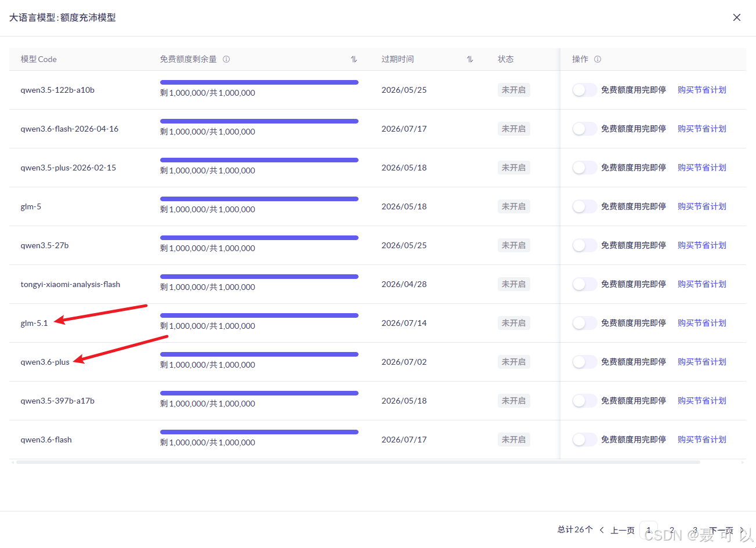Click info icon next to 免费额度剩余量
This screenshot has width=756, height=548.
(226, 59)
